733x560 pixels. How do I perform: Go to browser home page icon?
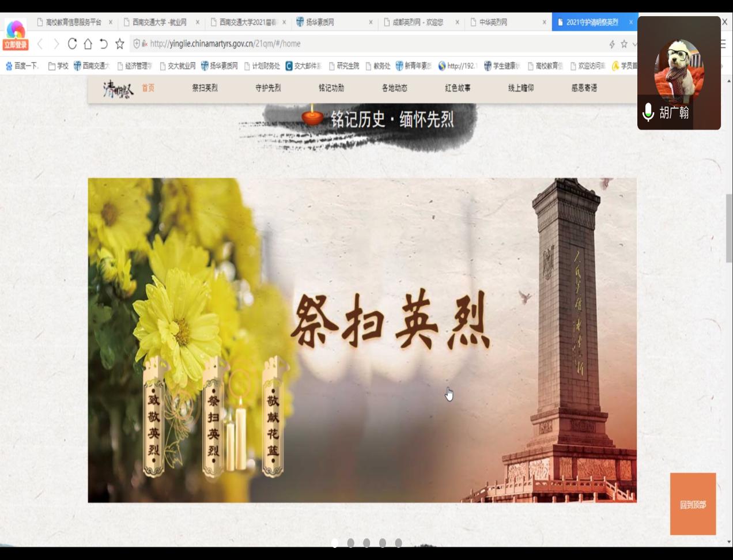(x=88, y=44)
